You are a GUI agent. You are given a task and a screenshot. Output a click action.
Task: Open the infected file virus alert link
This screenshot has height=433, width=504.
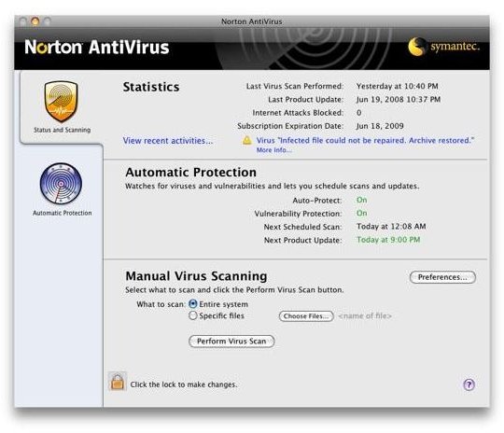(365, 141)
